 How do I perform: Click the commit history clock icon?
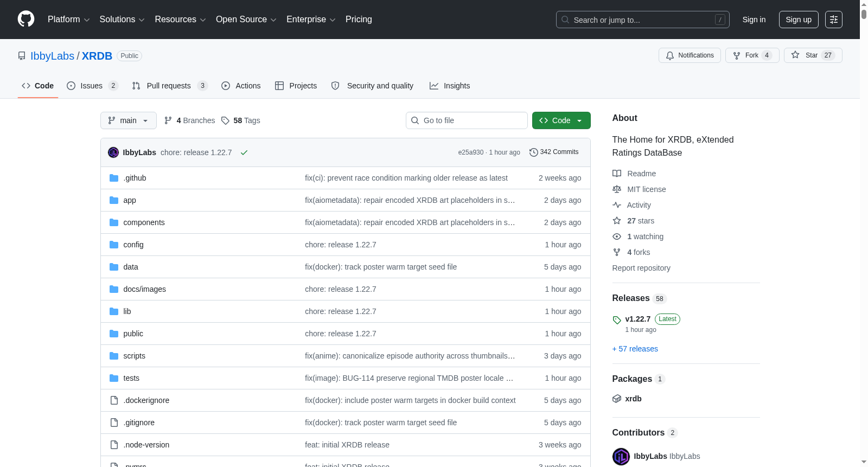point(534,152)
